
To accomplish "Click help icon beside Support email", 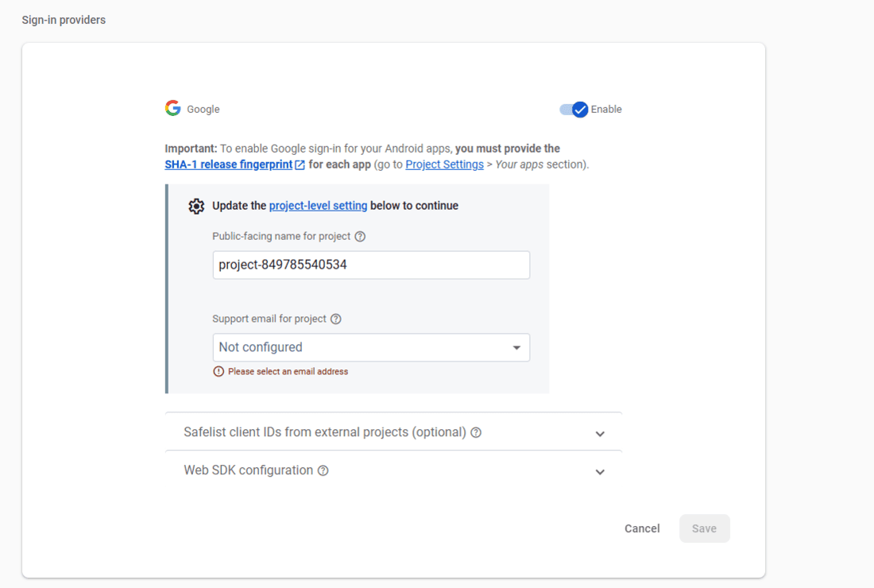I will [336, 319].
